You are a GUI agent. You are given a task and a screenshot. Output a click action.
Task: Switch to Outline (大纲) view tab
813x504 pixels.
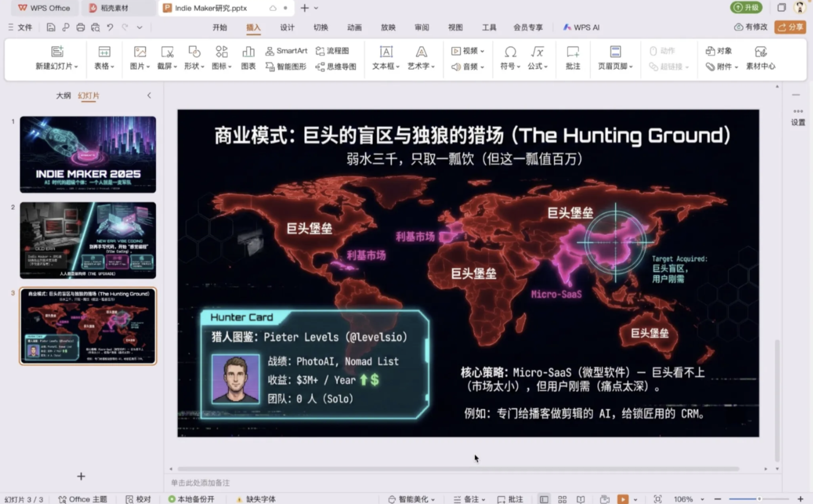click(x=64, y=96)
